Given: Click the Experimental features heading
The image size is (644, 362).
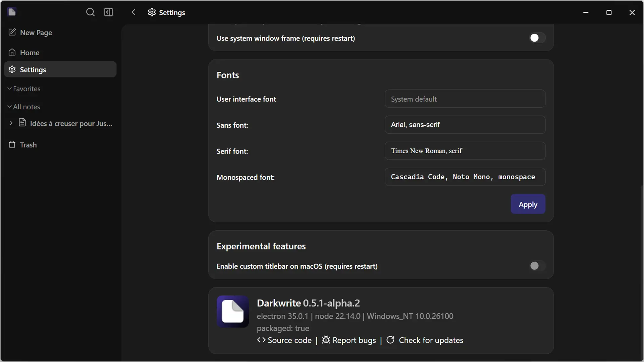Looking at the screenshot, I should pos(261,246).
